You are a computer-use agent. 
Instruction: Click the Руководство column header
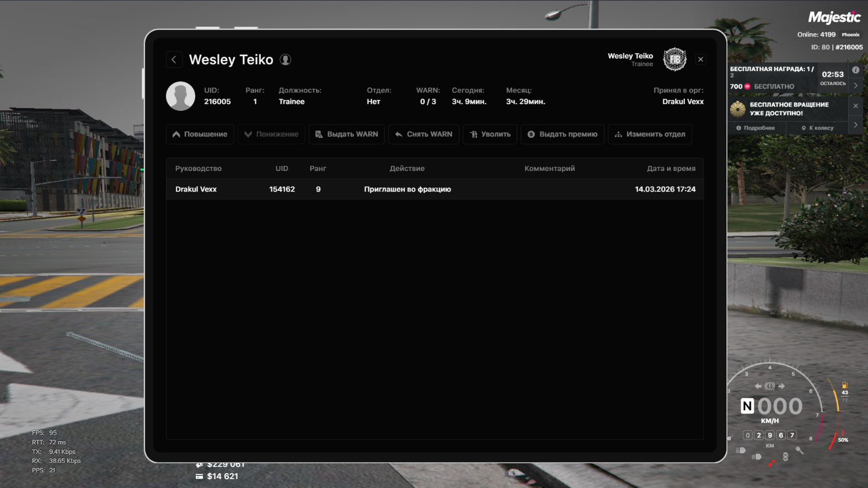pos(199,169)
